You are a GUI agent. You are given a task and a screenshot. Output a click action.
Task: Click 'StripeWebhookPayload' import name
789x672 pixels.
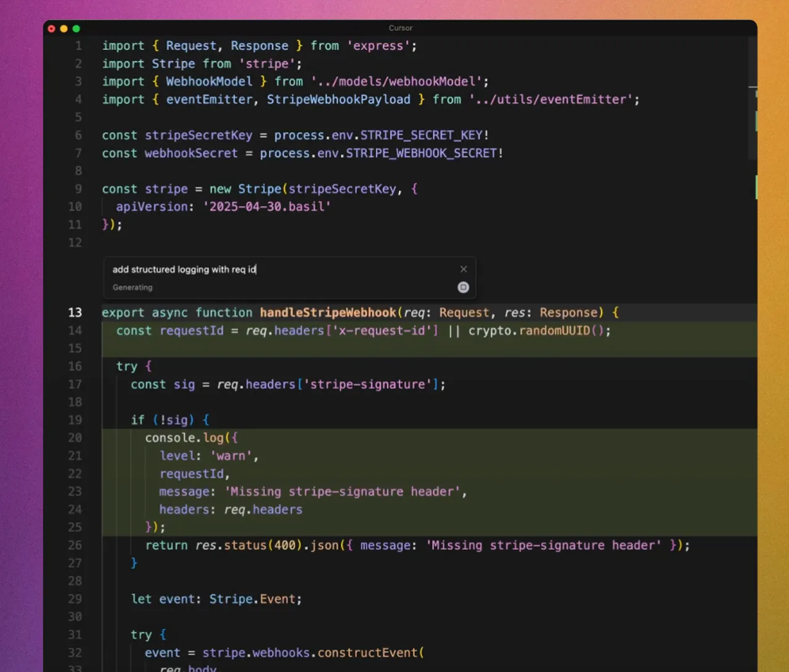(338, 99)
